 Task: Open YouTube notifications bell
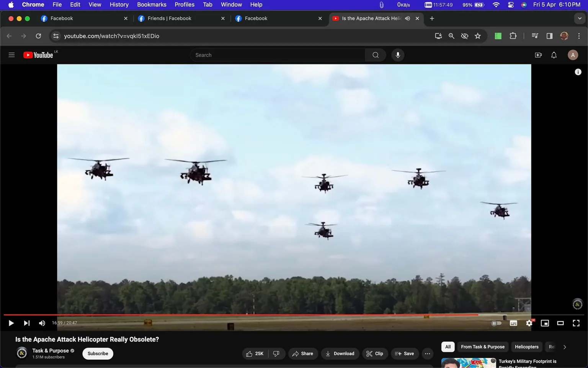point(554,55)
